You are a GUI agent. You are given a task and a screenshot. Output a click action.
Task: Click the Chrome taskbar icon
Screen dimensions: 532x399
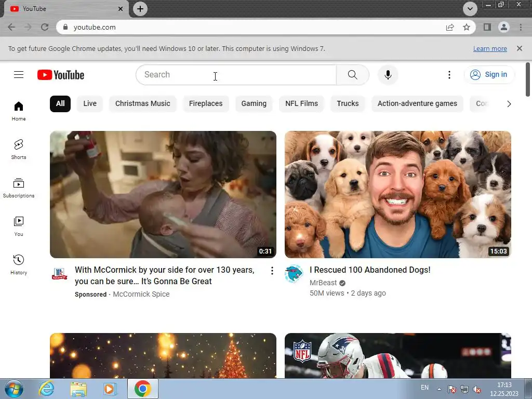coord(142,389)
